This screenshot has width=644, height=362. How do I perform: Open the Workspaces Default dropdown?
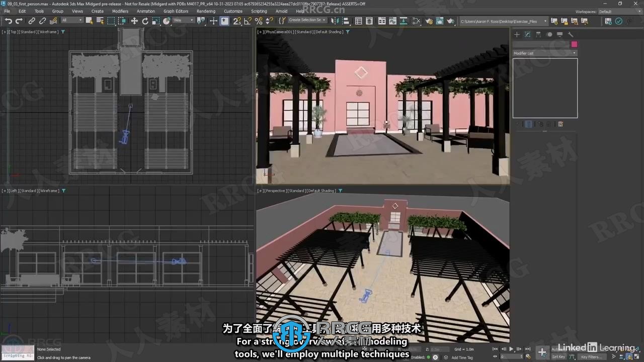tap(620, 12)
